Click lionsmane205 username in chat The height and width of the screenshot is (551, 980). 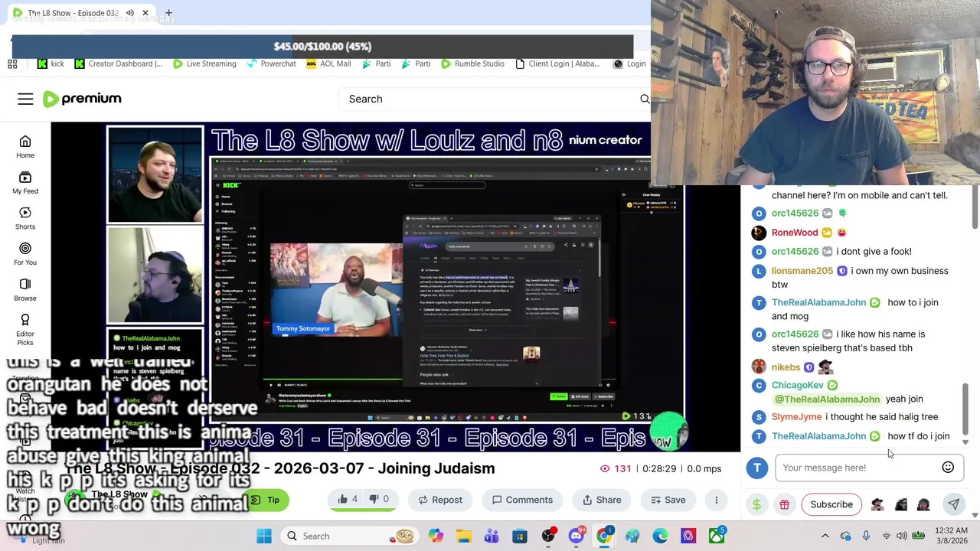pos(802,271)
